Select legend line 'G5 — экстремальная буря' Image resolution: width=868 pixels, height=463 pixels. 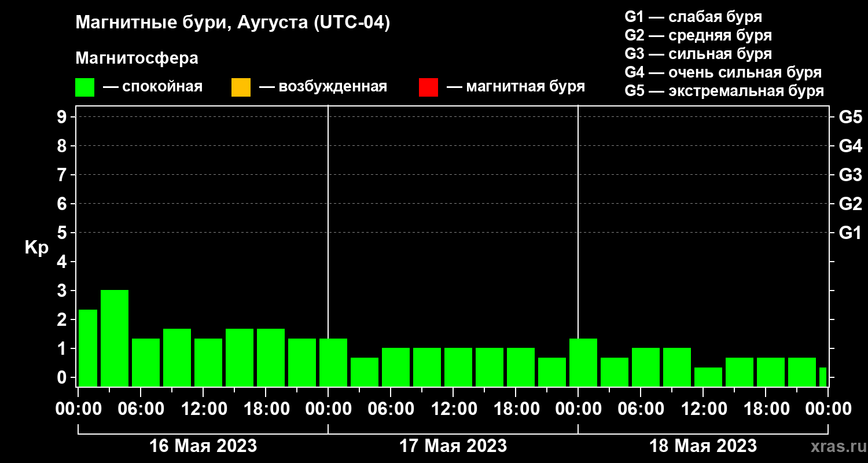click(724, 91)
